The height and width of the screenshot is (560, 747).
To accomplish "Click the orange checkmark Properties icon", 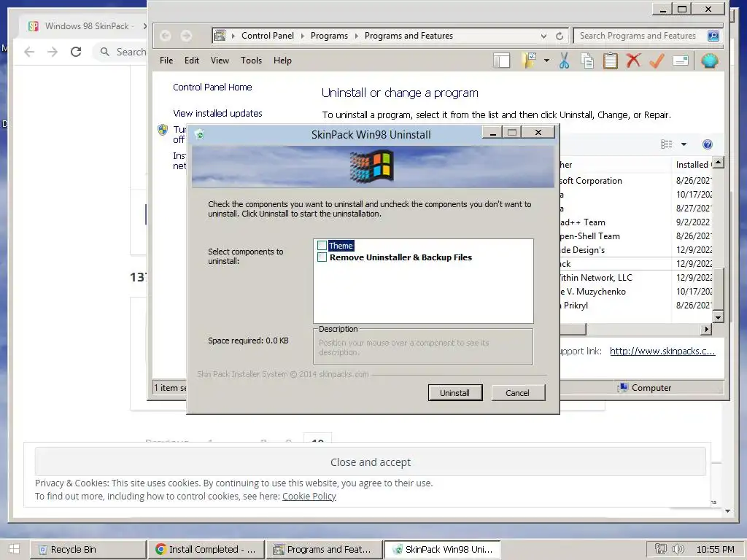I will (657, 61).
